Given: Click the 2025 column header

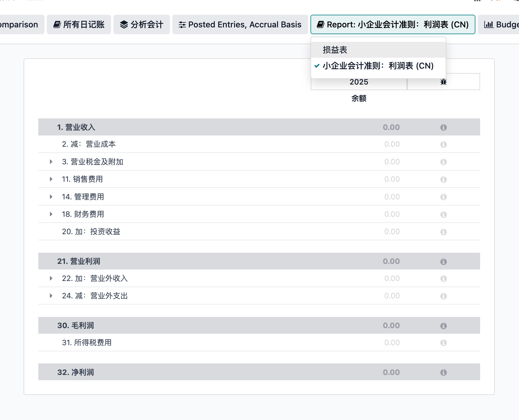Looking at the screenshot, I should [x=359, y=82].
